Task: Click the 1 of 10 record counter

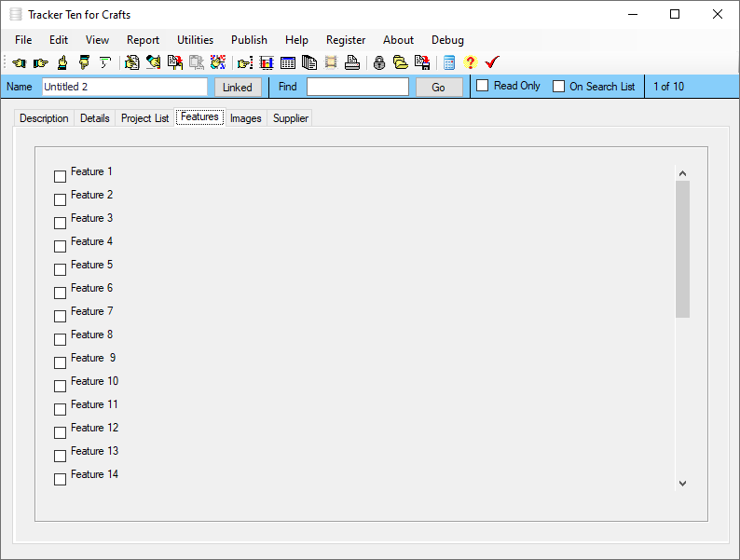Action: pos(668,87)
